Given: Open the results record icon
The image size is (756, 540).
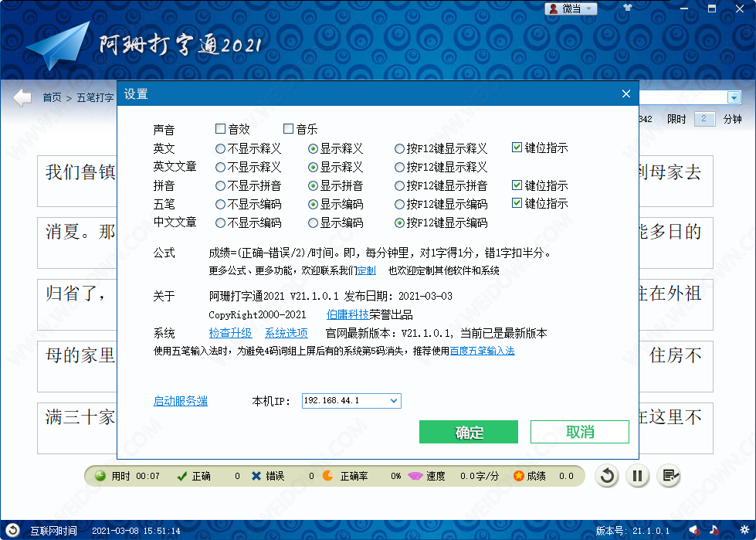Looking at the screenshot, I should (x=669, y=477).
